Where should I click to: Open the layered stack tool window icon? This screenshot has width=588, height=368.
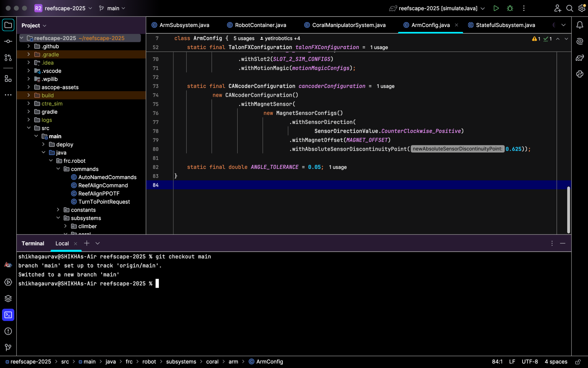(x=8, y=299)
